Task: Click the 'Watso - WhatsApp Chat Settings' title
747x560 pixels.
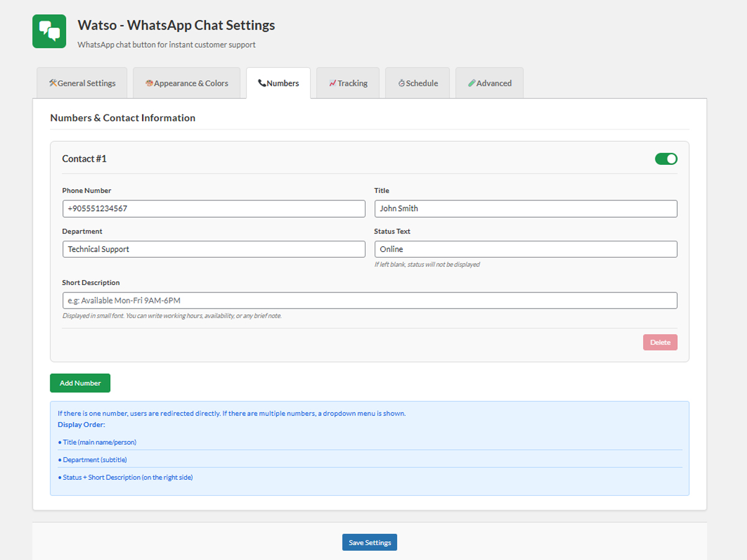Action: tap(176, 26)
